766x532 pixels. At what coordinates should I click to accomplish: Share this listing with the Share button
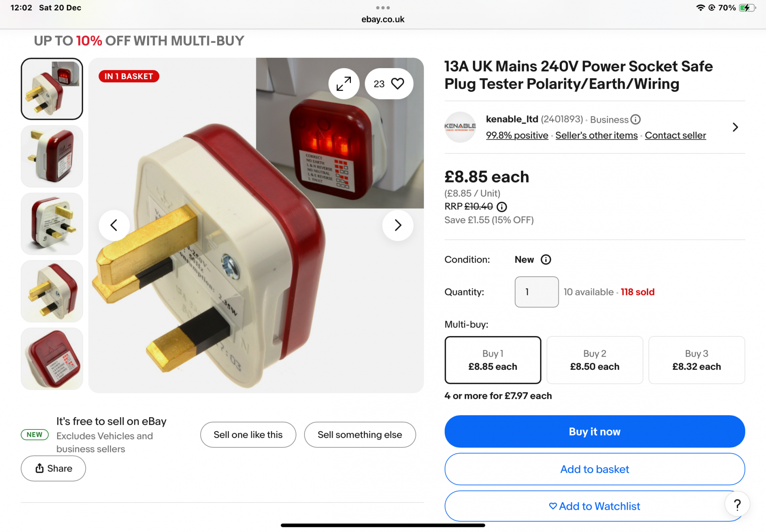coord(53,468)
